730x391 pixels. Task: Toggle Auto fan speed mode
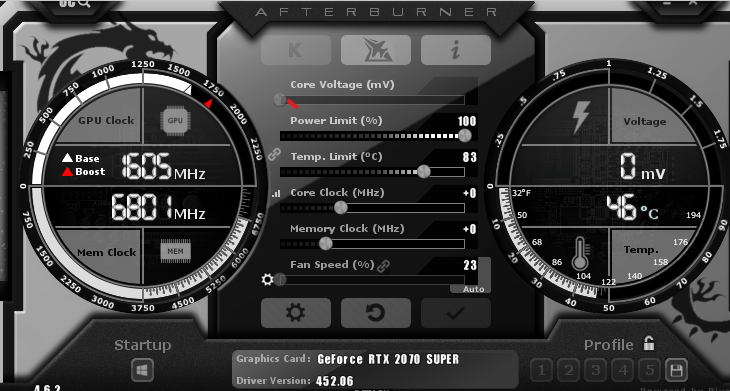coord(473,289)
